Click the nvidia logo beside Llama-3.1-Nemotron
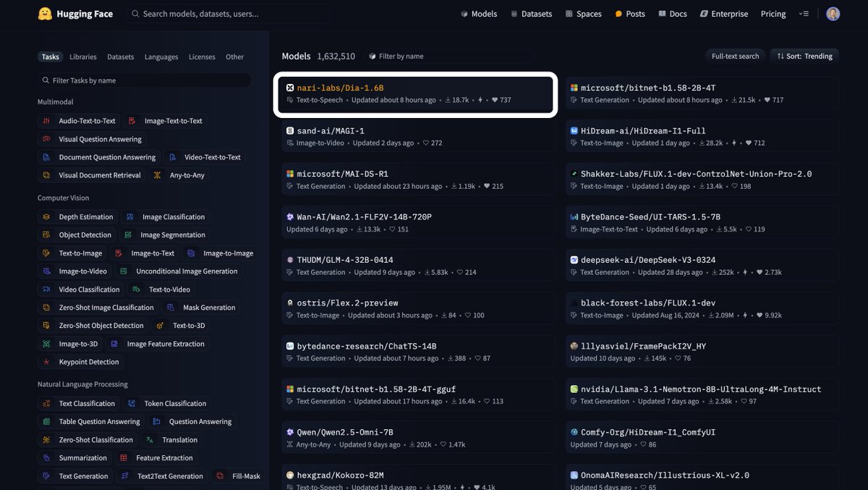868x490 pixels. tap(574, 389)
